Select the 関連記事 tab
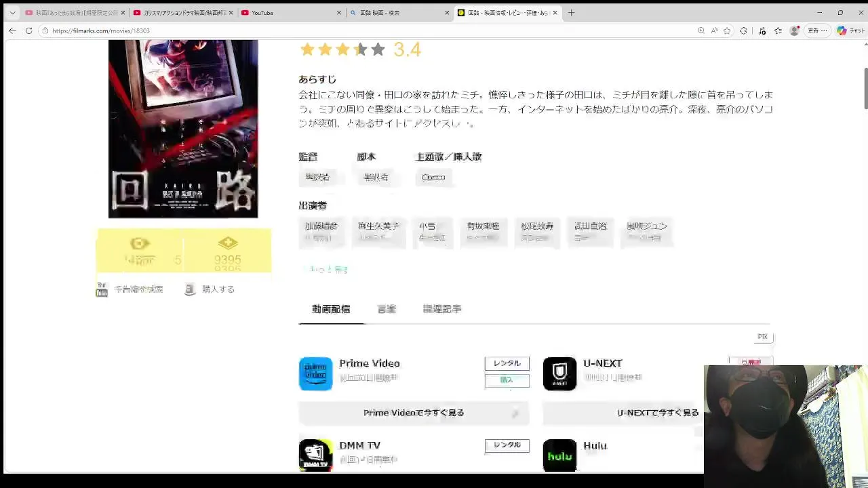 click(x=442, y=309)
